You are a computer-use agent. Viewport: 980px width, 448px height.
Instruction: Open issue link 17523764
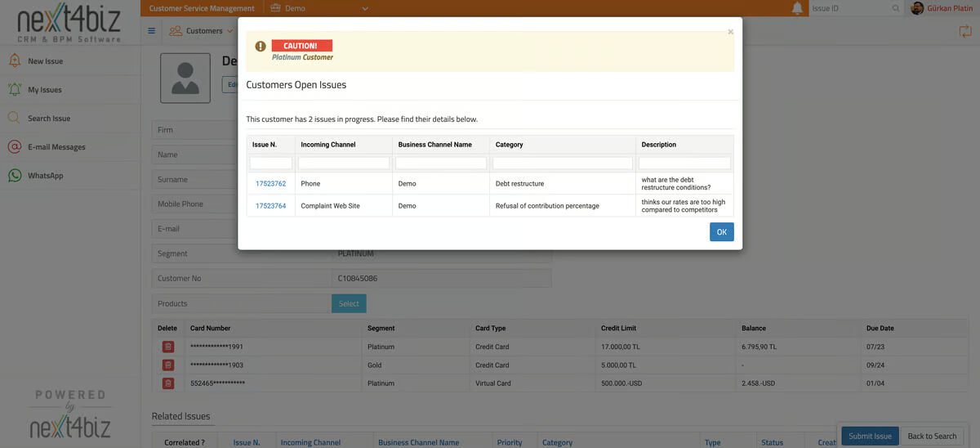270,206
